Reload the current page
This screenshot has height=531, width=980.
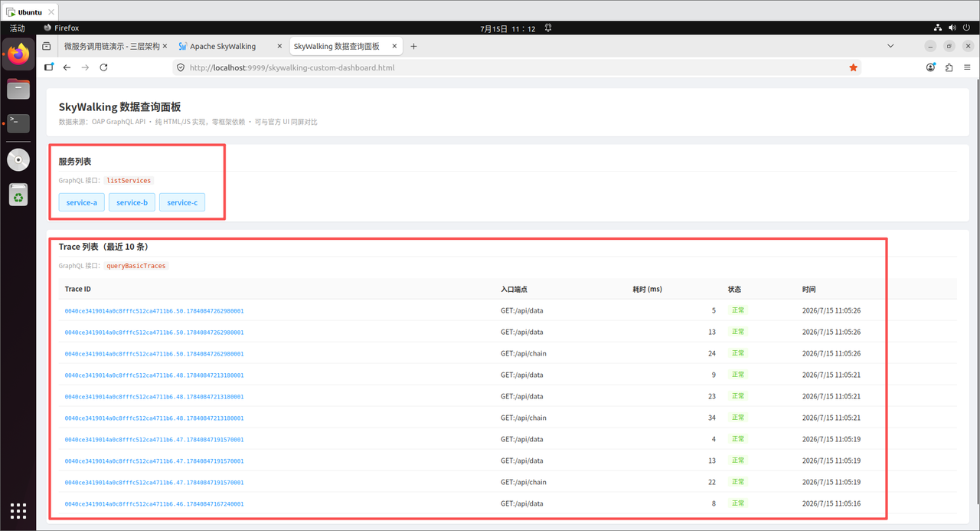(103, 67)
